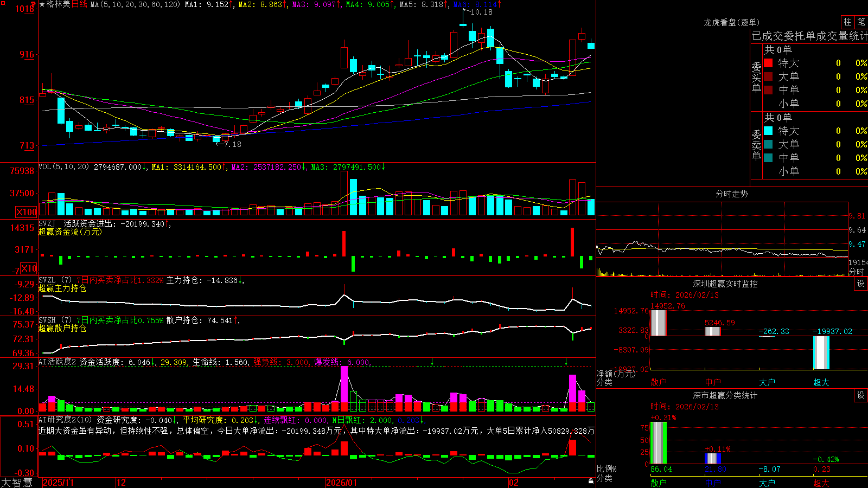This screenshot has width=868, height=488.
Task: Click the 大智慧 logo at bottom left
Action: (17, 483)
